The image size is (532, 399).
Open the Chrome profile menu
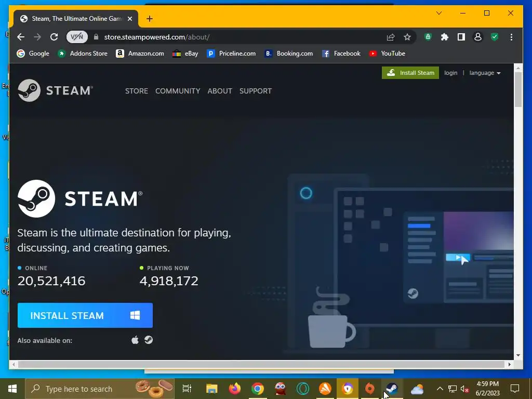[478, 37]
